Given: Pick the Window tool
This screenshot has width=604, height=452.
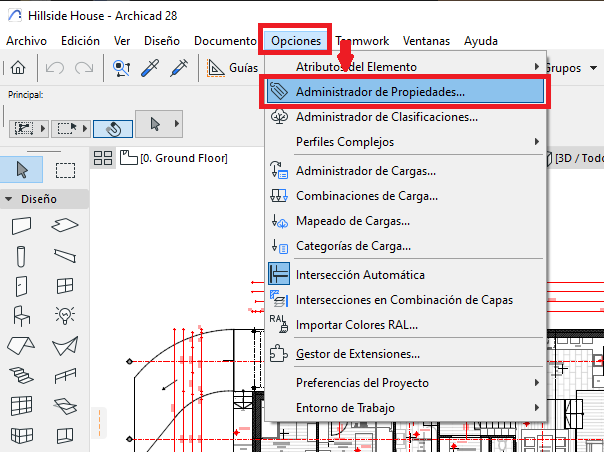Looking at the screenshot, I should click(x=65, y=286).
